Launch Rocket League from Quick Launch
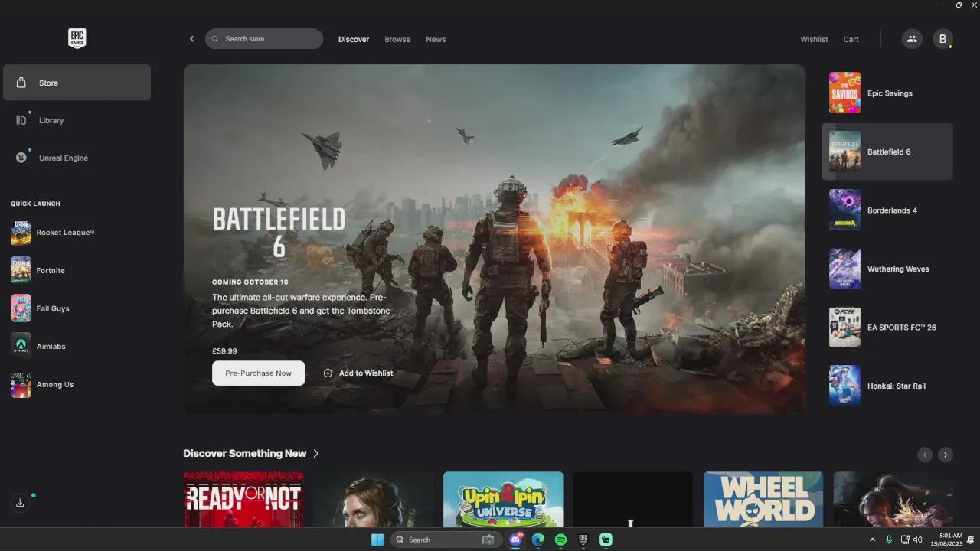Viewport: 980px width, 551px height. click(54, 233)
